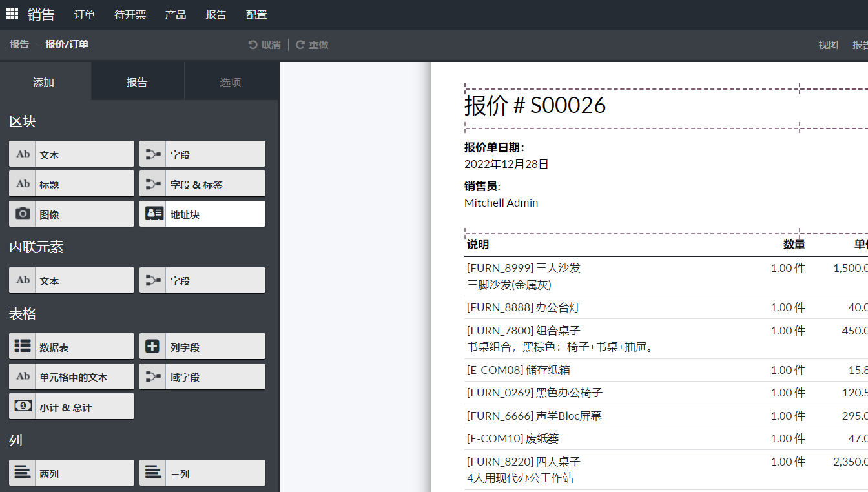Click the 报价单日期: label
This screenshot has height=492, width=868.
click(494, 147)
